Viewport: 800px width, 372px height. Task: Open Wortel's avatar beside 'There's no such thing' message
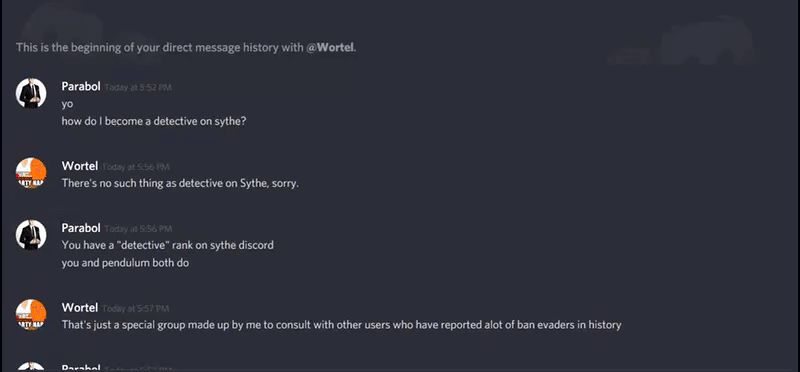[31, 172]
